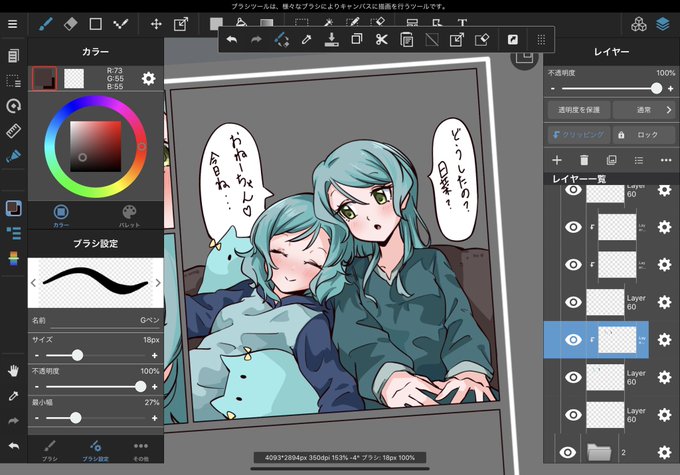The image size is (680, 475).
Task: Open the hamburger main menu
Action: point(13,24)
